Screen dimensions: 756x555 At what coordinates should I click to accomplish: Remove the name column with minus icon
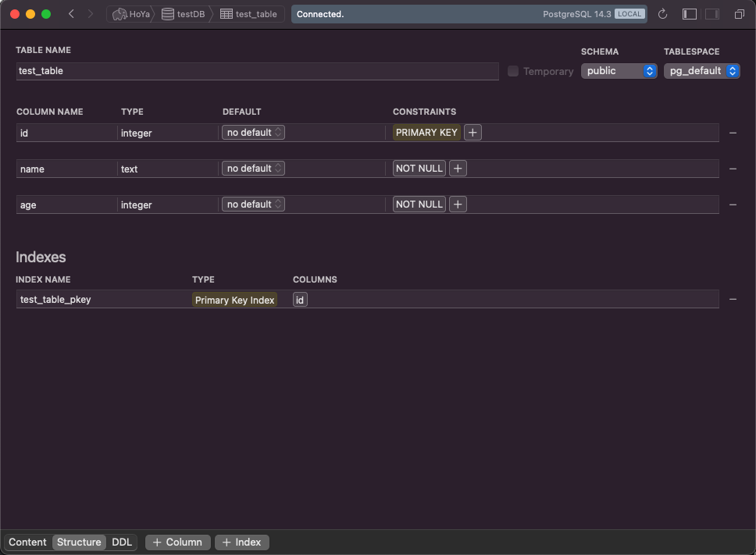tap(733, 169)
